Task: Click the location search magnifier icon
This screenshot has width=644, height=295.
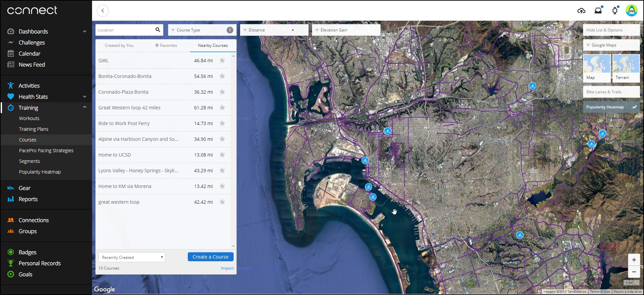Action: 158,30
